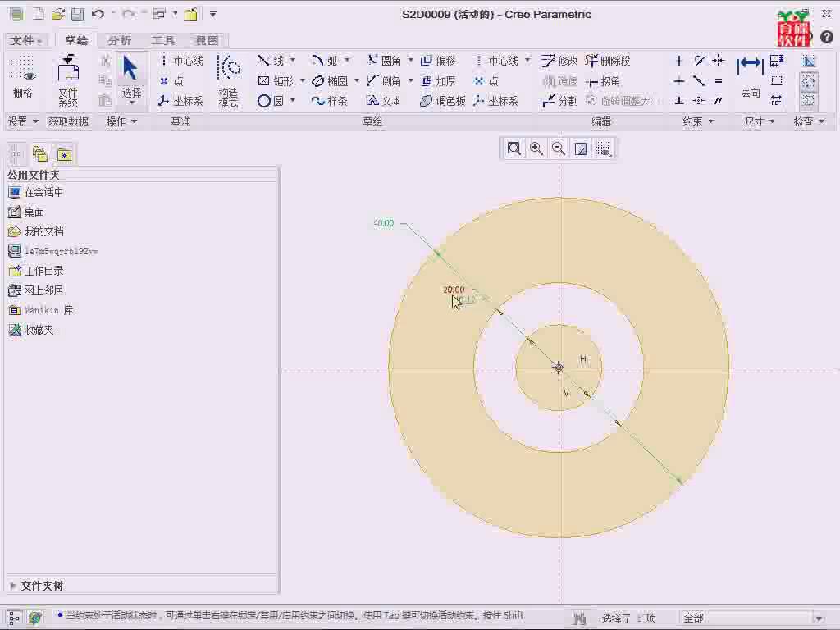The image size is (840, 630).
Task: Toggle the Grid (栅格) display
Action: pos(22,77)
